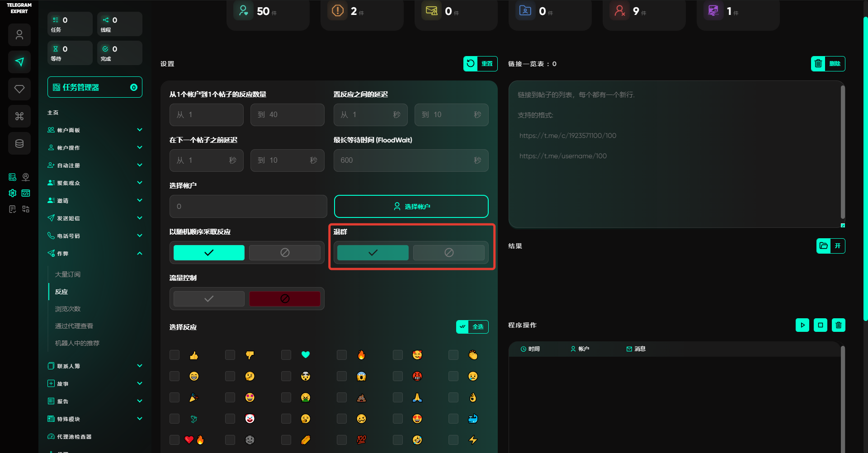Check the fire emoji reaction checkbox
This screenshot has width=868, height=453.
pyautogui.click(x=342, y=355)
